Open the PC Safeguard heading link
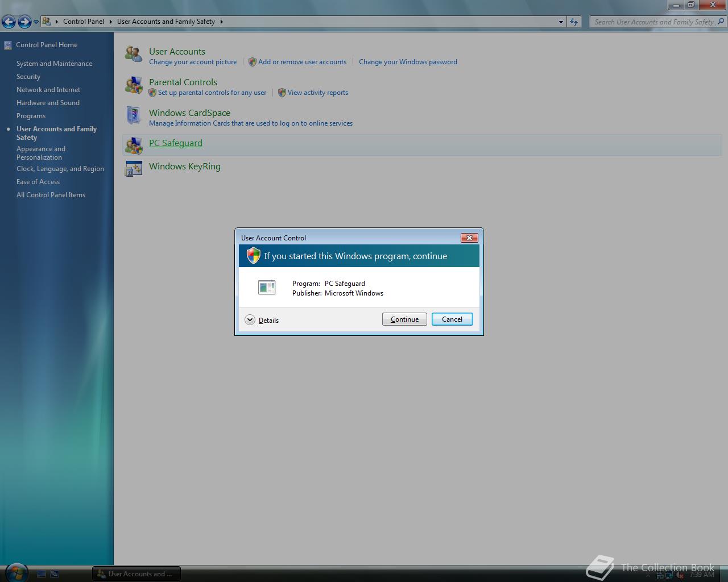 click(x=176, y=143)
